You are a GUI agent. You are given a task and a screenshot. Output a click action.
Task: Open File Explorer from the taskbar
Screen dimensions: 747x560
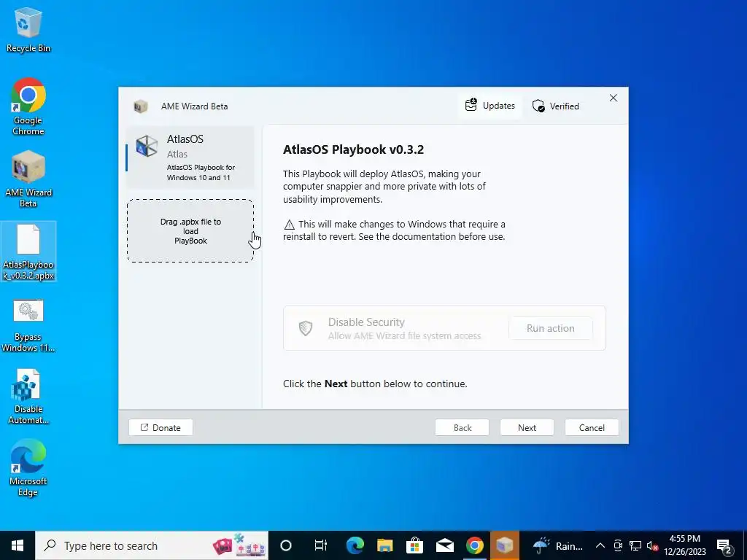coord(385,545)
